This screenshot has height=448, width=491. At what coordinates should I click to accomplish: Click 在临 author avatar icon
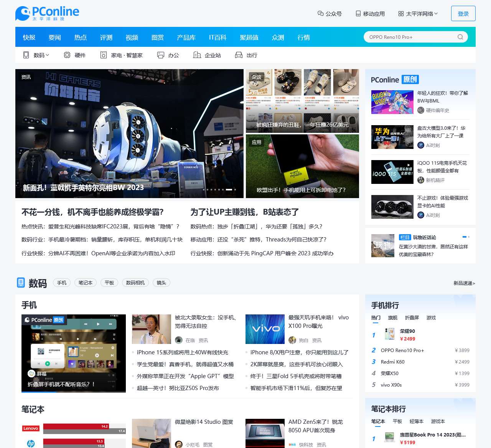pos(178,340)
